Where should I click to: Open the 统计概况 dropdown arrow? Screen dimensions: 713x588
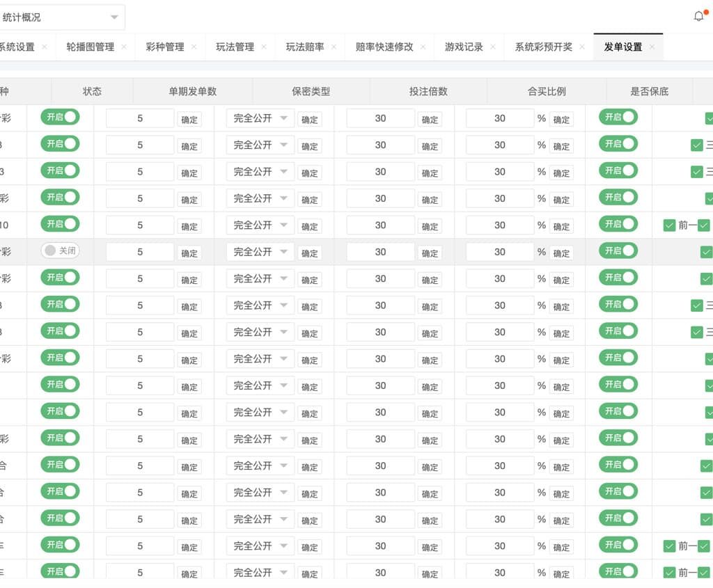116,15
